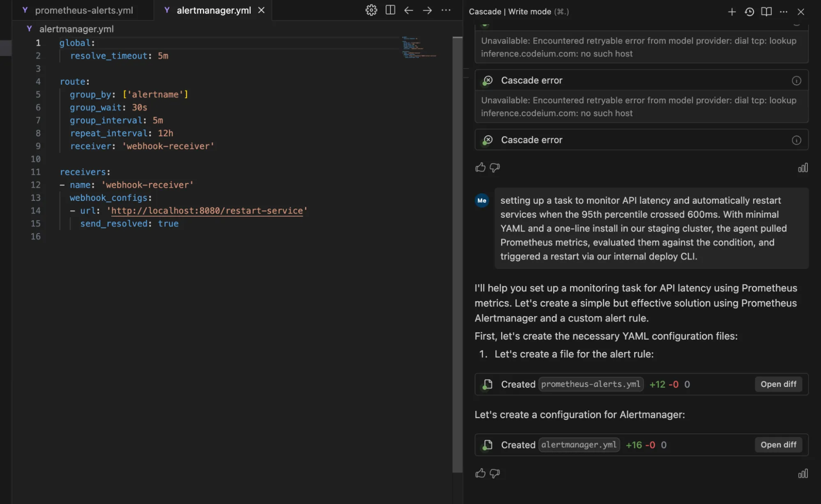
Task: Open the Cascade book icon
Action: pyautogui.click(x=766, y=12)
